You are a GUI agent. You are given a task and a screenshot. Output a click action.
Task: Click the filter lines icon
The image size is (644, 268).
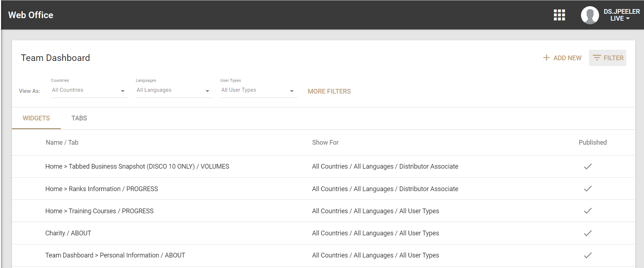tap(597, 58)
